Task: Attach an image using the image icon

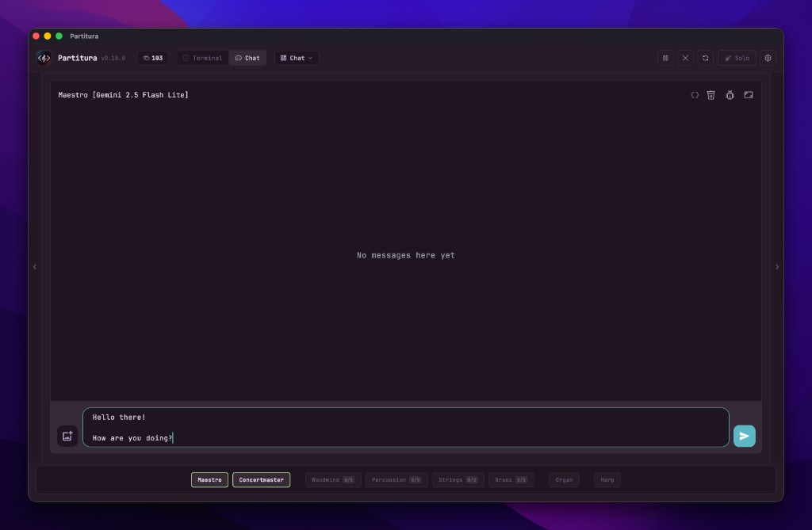Action: [x=67, y=436]
